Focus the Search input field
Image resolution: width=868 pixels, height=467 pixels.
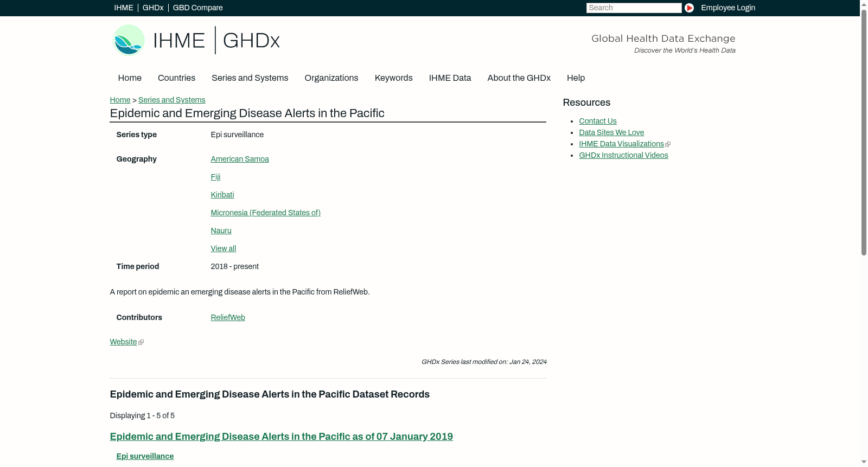point(634,8)
